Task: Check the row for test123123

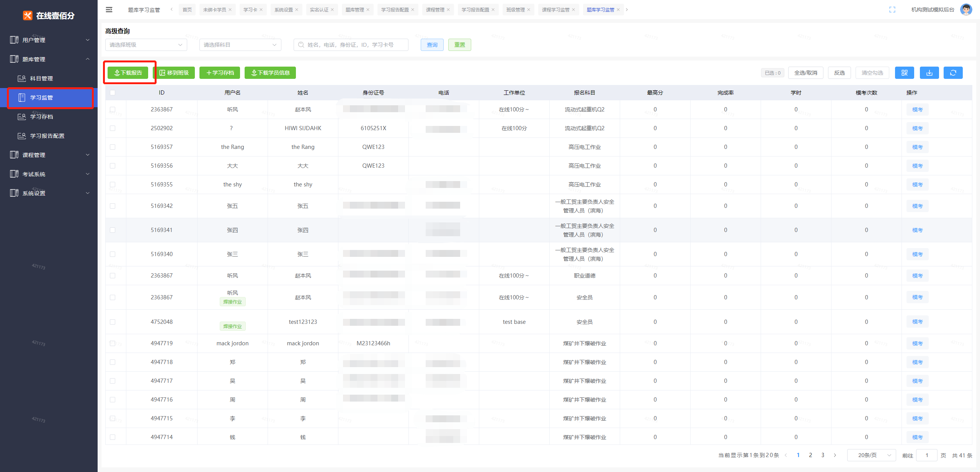Action: [113, 322]
